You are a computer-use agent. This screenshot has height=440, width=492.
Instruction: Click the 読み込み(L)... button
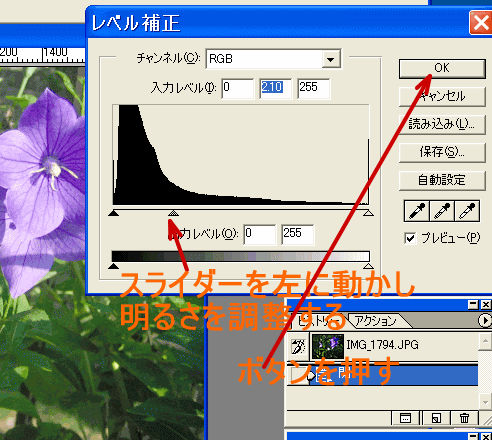[442, 124]
